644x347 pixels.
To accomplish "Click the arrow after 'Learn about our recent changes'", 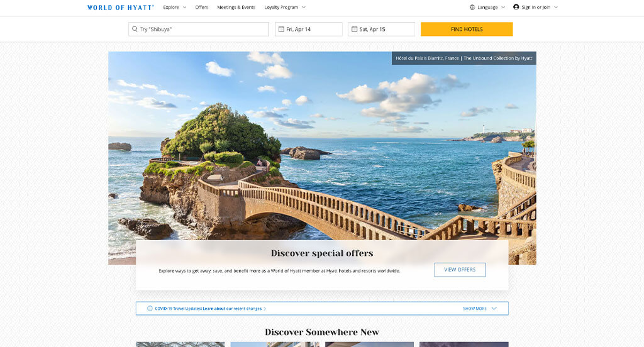I will click(265, 309).
